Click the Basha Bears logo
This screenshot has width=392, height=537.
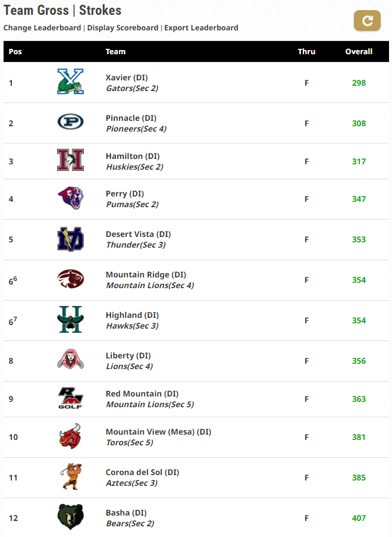(x=70, y=517)
